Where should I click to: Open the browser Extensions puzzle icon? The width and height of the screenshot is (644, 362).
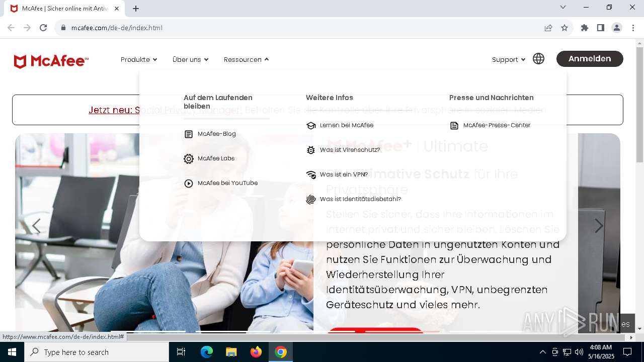(x=585, y=28)
